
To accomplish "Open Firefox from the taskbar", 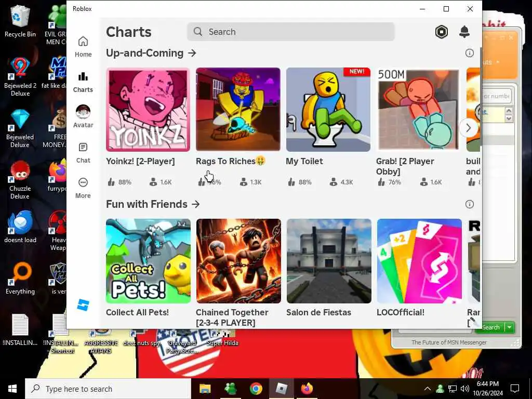I will click(x=307, y=389).
